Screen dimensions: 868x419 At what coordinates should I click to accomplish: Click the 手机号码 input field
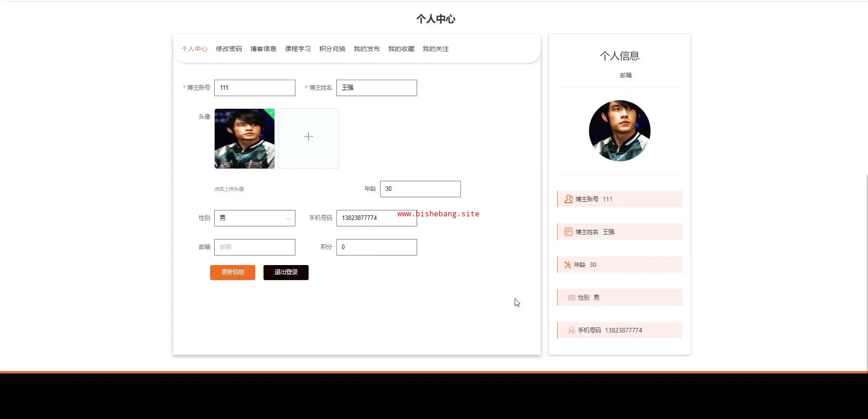(377, 218)
